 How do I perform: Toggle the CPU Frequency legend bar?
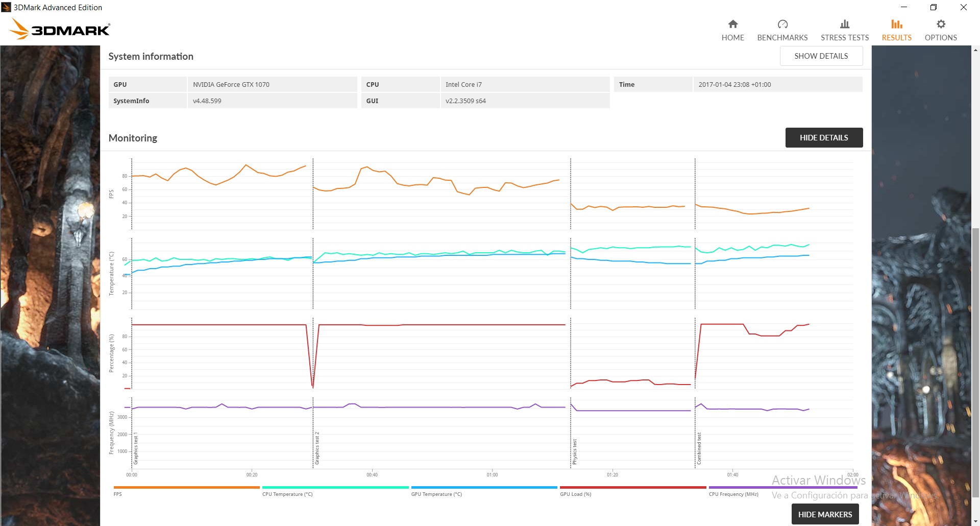[x=783, y=487]
